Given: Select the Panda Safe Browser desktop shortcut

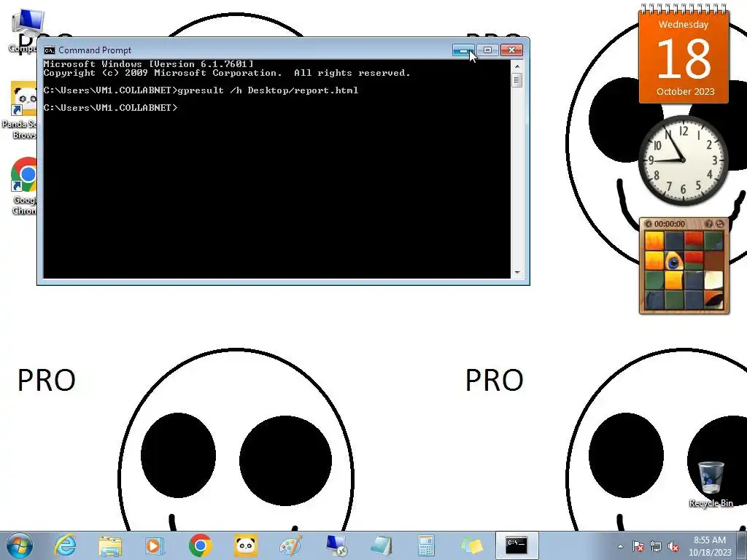Looking at the screenshot, I should tap(19, 111).
